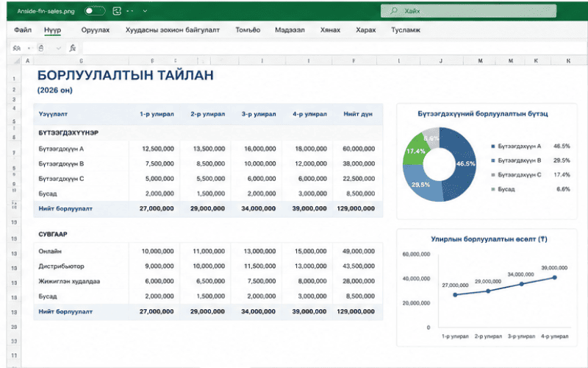Image resolution: width=588 pixels, height=368 pixels.
Task: Click the Бүтээгдэхүүн A legend color swatch
Action: tap(493, 146)
